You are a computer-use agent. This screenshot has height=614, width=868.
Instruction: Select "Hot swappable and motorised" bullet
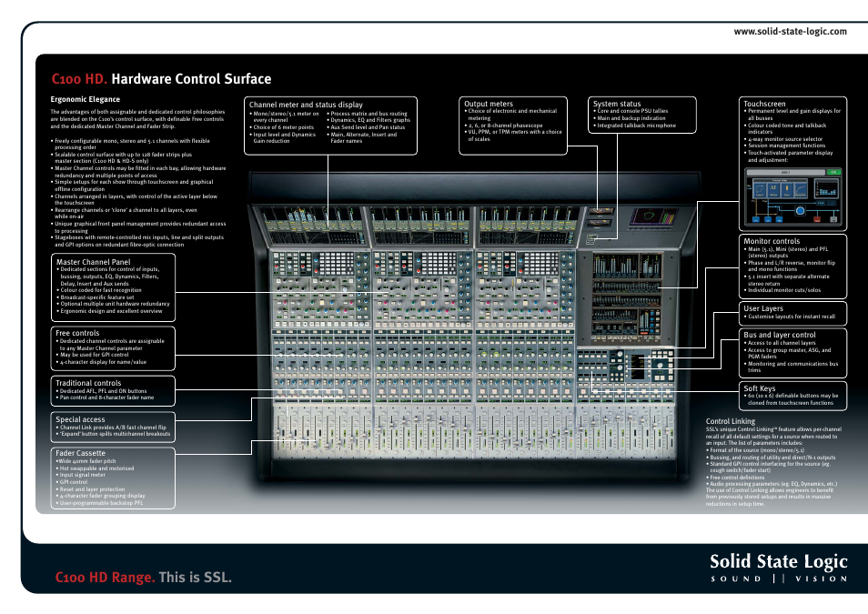point(95,468)
